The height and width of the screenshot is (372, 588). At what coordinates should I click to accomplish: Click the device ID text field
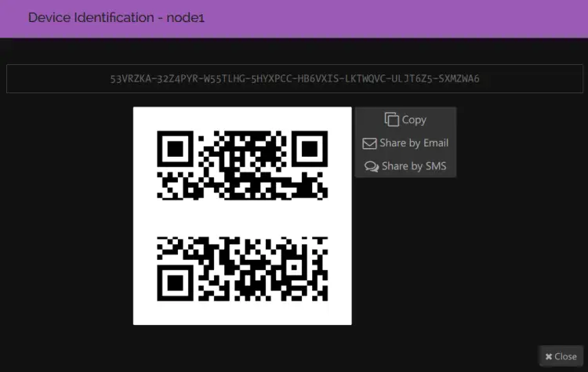(x=294, y=79)
